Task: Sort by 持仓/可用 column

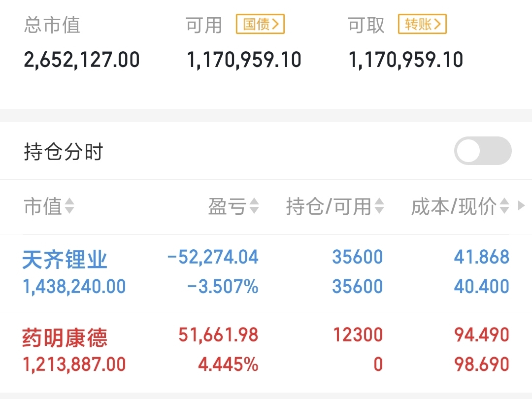Action: point(335,206)
